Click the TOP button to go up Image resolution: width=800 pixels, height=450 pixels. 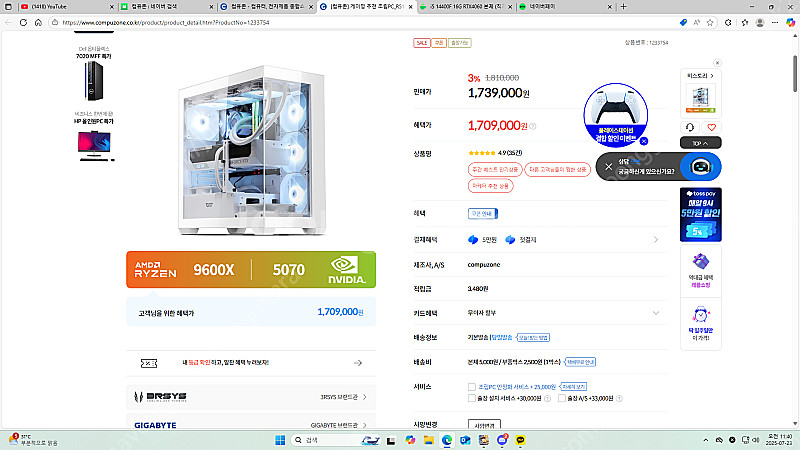click(x=701, y=143)
